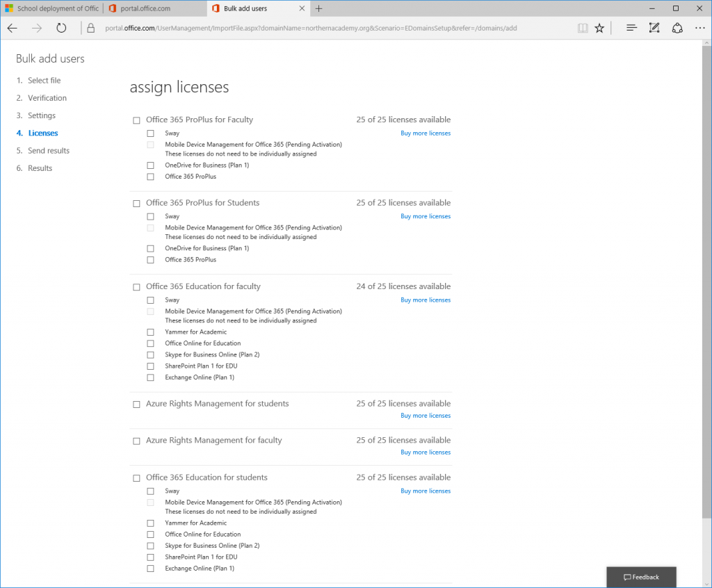Open the Feedback button
The height and width of the screenshot is (588, 712).
641,577
